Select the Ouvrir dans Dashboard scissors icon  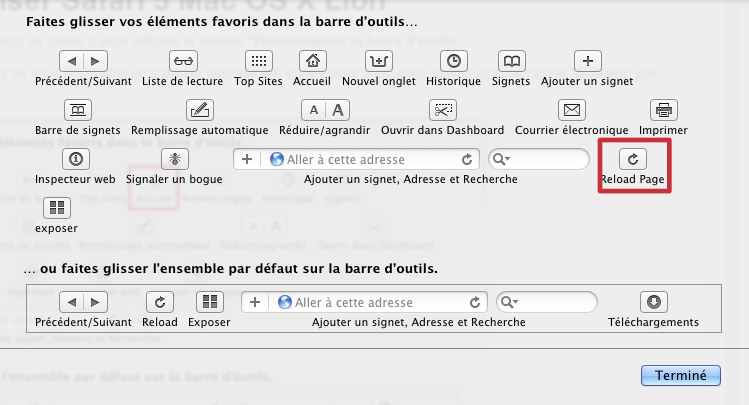click(443, 110)
